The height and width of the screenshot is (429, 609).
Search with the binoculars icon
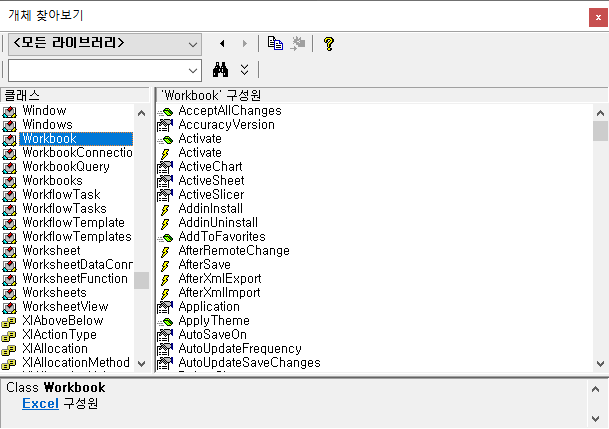tap(220, 70)
